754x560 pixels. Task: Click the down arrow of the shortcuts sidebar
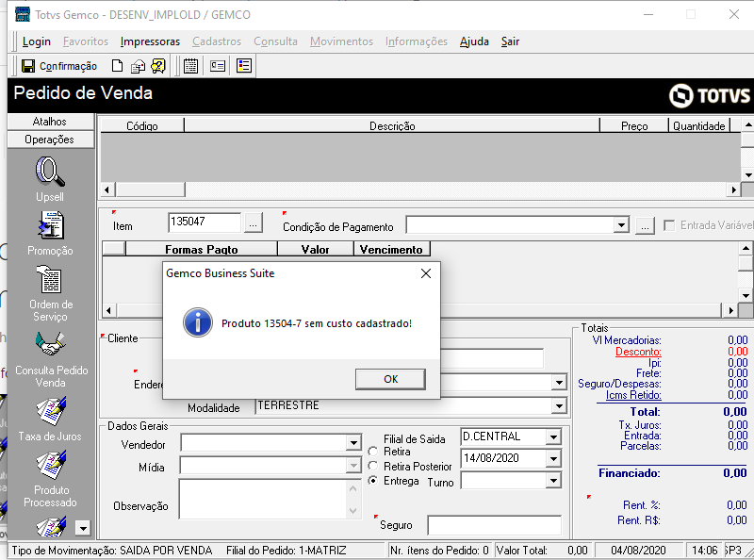point(83,528)
